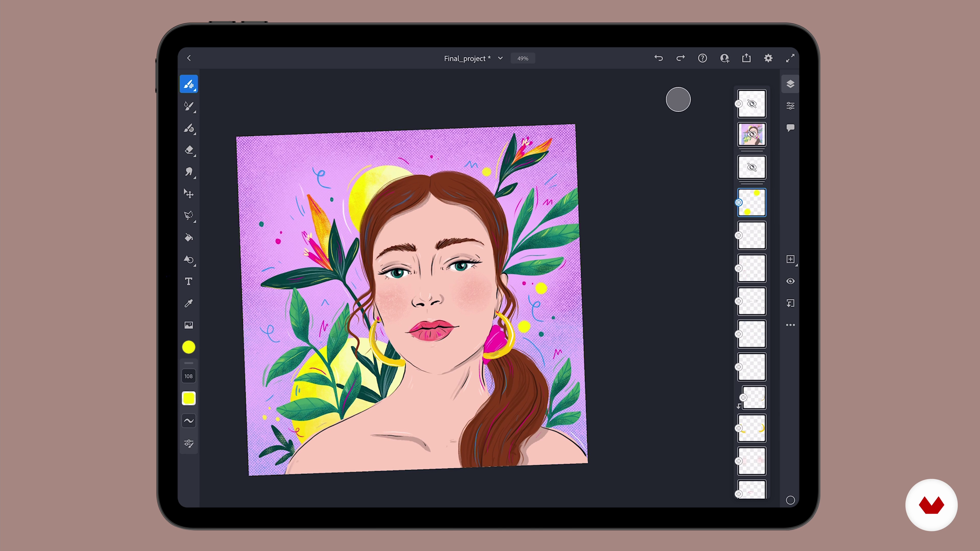
Task: Open the brush smoothing control
Action: (189, 421)
